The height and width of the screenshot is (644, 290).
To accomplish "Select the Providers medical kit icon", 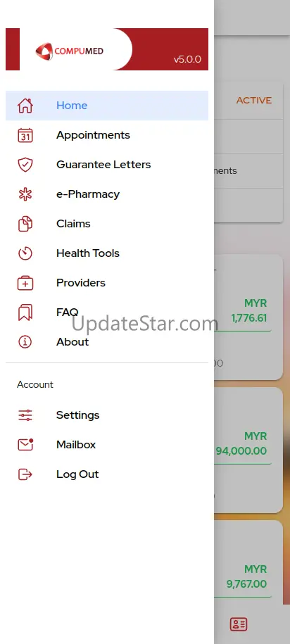I will click(25, 283).
